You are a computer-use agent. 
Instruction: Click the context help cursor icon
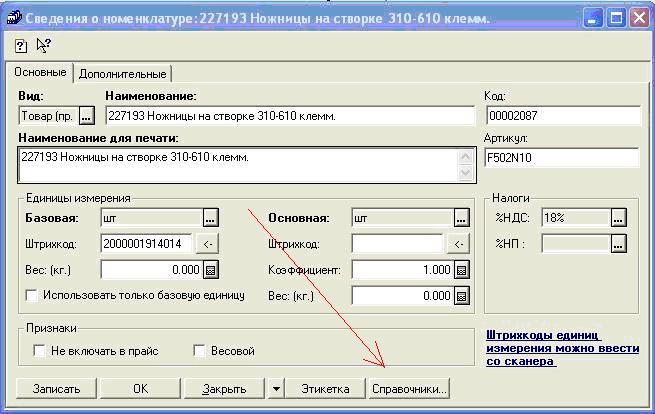pyautogui.click(x=43, y=45)
